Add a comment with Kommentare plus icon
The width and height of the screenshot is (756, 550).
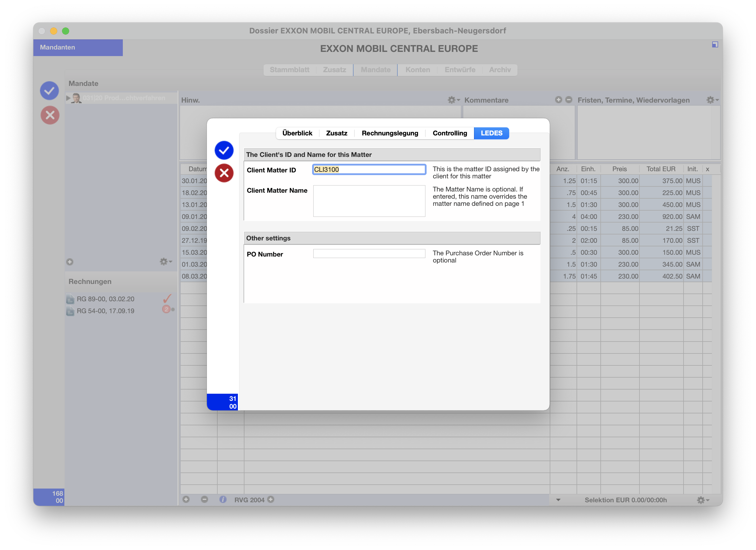point(558,100)
